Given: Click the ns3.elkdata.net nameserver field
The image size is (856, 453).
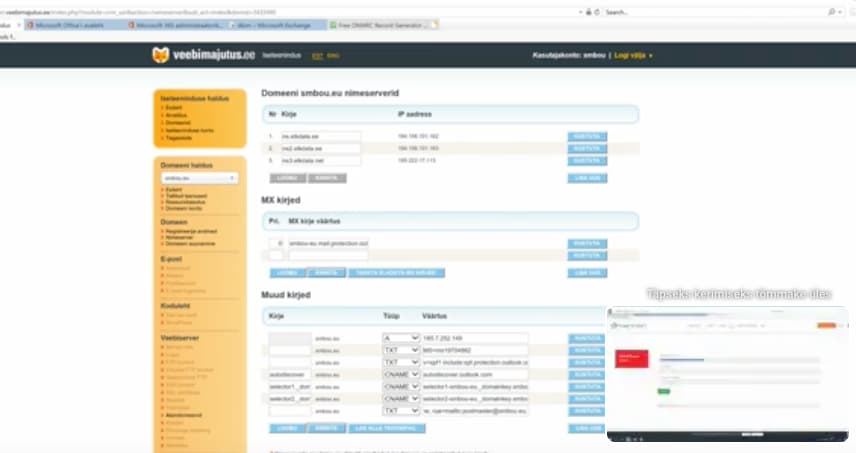Looking at the screenshot, I should (x=320, y=160).
